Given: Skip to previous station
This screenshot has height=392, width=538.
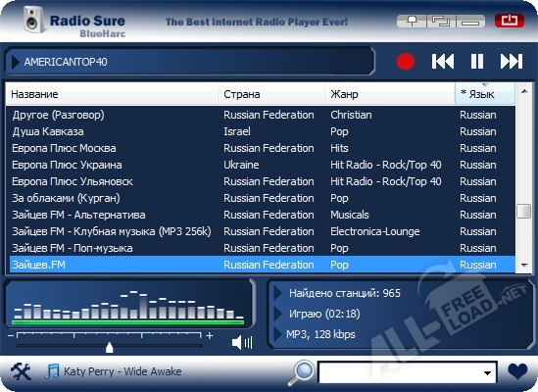Looking at the screenshot, I should 443,62.
